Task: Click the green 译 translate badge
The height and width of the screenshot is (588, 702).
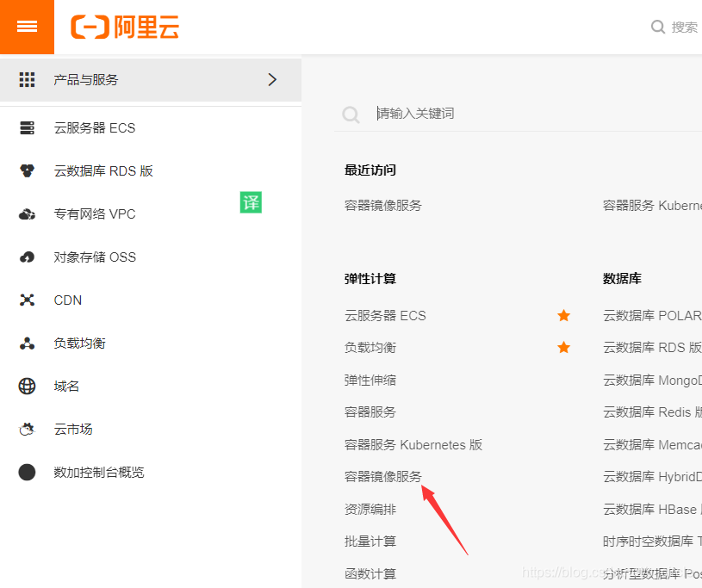Action: click(251, 202)
